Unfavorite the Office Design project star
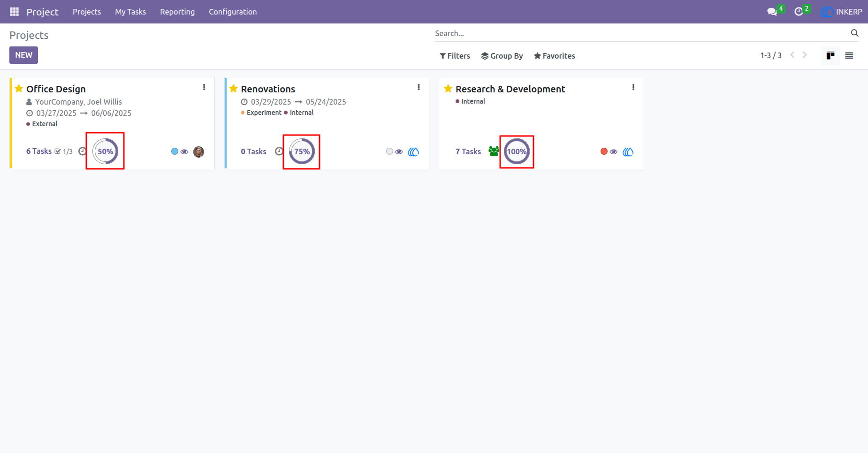The image size is (868, 453). point(19,89)
